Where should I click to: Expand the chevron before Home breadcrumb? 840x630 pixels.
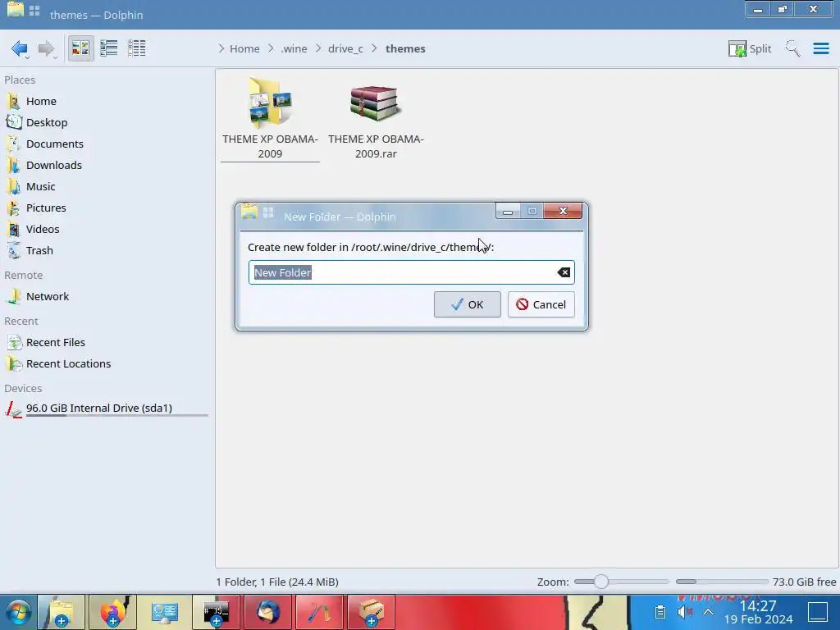tap(221, 48)
